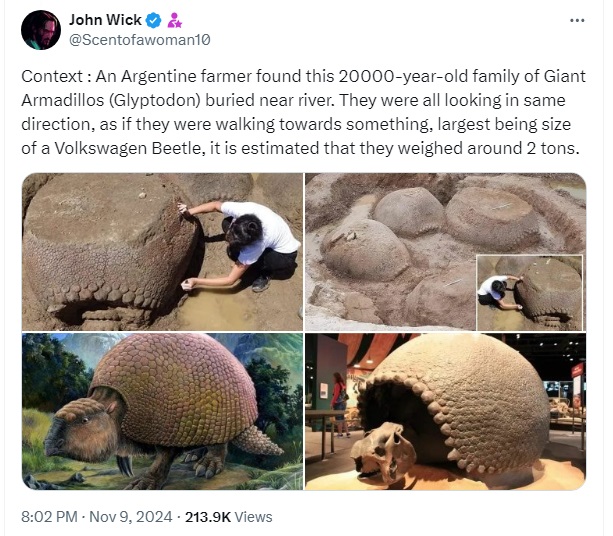View the painted glyptodon illustration
The width and height of the screenshot is (613, 536).
pyautogui.click(x=162, y=411)
